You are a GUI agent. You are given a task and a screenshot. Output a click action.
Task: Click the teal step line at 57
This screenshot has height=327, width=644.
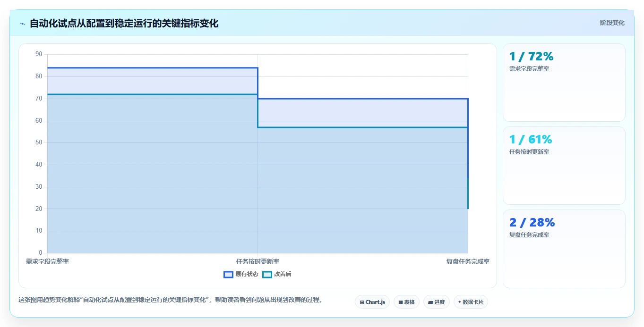(x=363, y=127)
